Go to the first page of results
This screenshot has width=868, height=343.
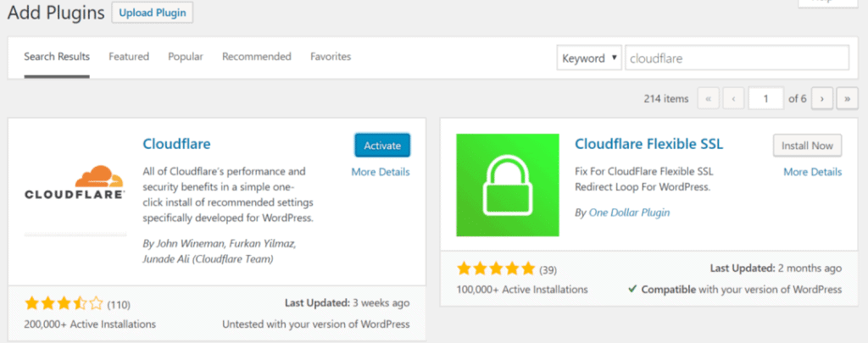[x=709, y=98]
